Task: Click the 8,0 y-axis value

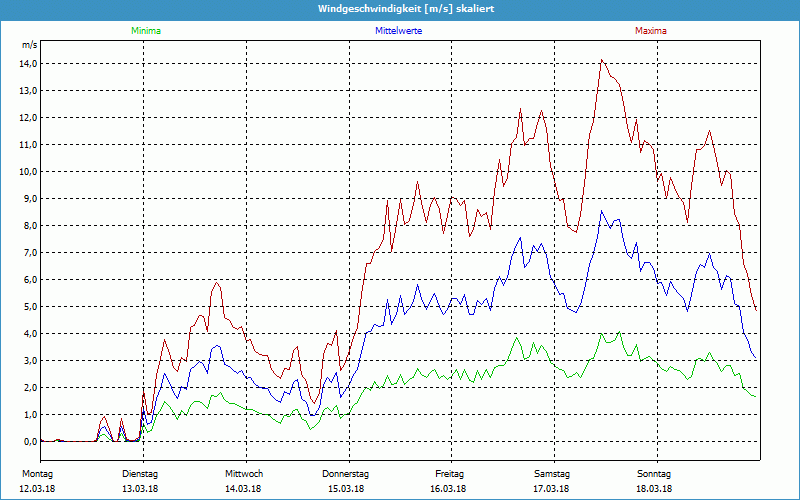Action: [x=30, y=226]
